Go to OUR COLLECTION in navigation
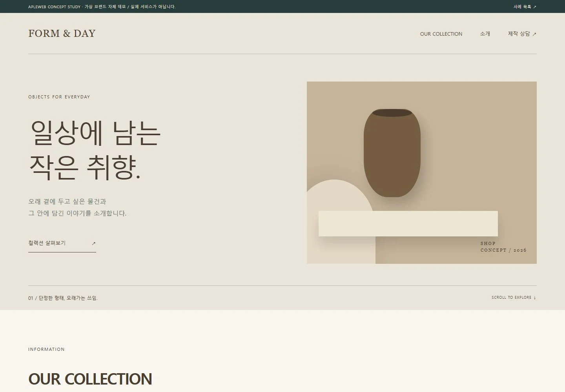 441,34
